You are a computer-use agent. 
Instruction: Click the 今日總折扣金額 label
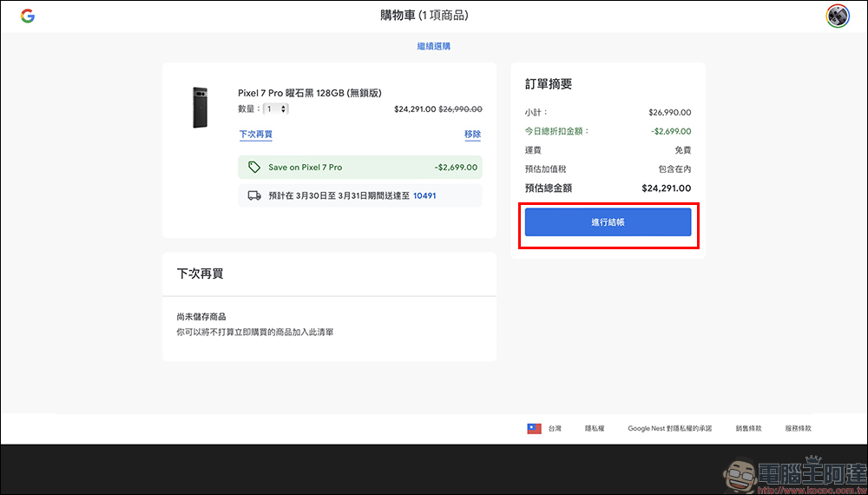[x=557, y=131]
